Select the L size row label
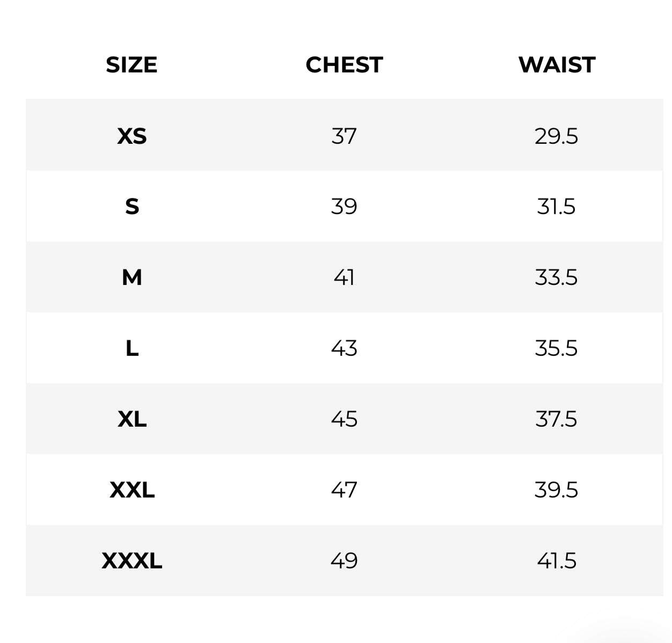The image size is (672, 643). (132, 349)
